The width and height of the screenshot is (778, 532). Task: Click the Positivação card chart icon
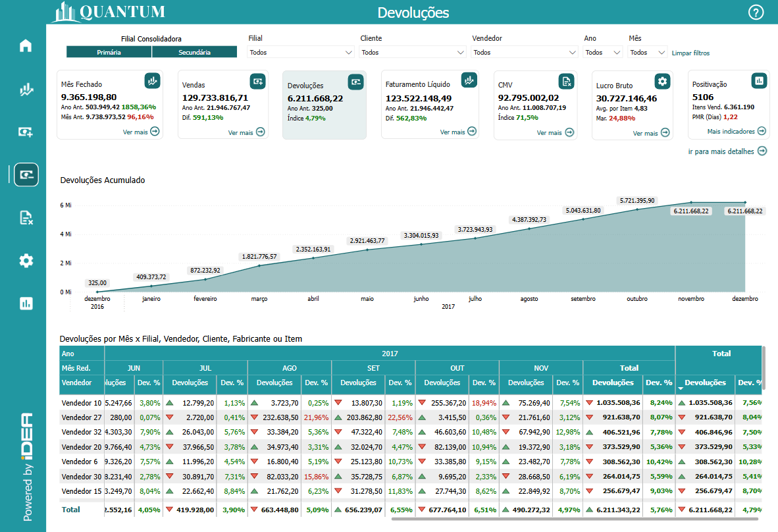tap(759, 80)
